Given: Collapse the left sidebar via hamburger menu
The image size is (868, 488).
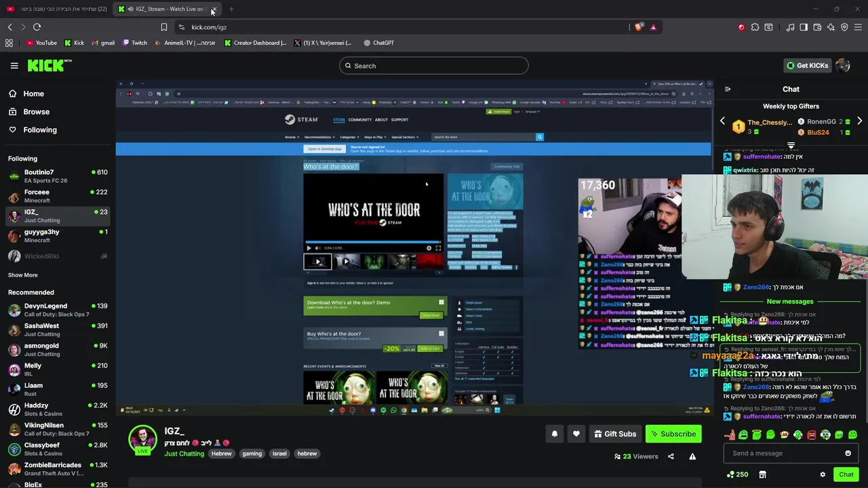Looking at the screenshot, I should point(14,66).
